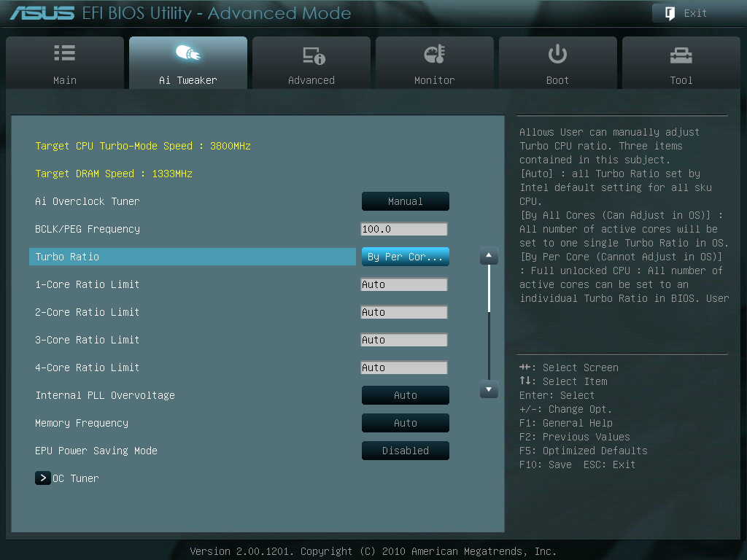This screenshot has width=747, height=560.
Task: Select the Memory Frequency label
Action: [x=82, y=423]
